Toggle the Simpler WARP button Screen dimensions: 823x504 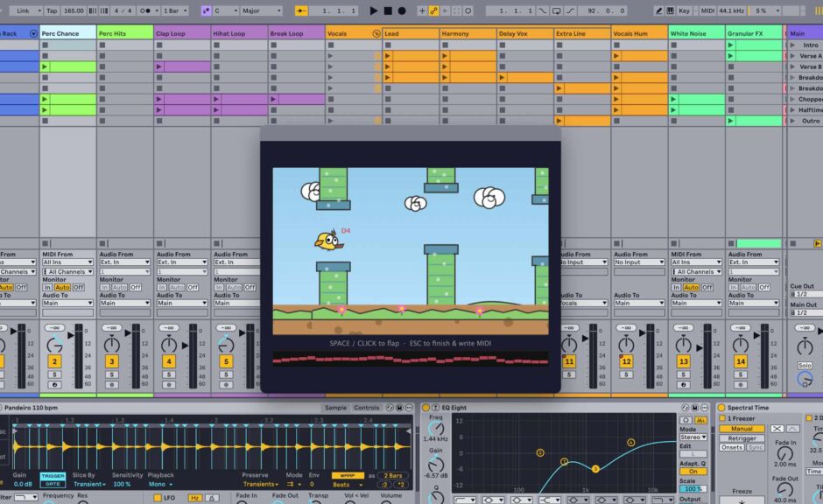coord(348,476)
